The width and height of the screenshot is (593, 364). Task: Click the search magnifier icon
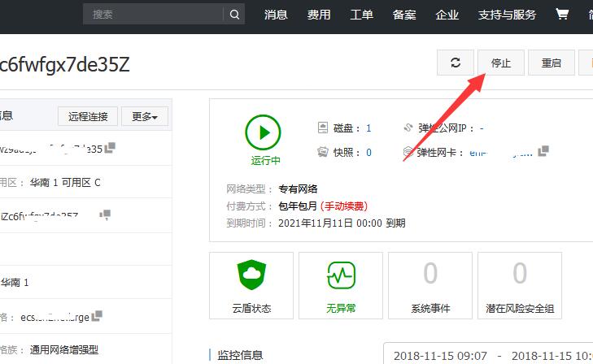pyautogui.click(x=234, y=15)
